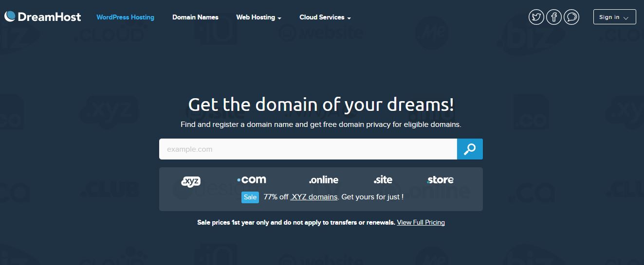Image resolution: width=644 pixels, height=265 pixels.
Task: Select the .online domain logo
Action: tap(324, 180)
